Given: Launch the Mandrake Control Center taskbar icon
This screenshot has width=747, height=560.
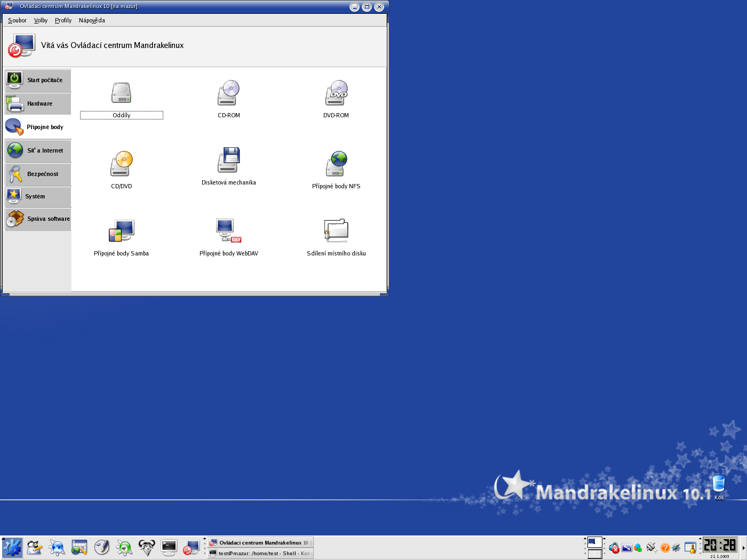Looking at the screenshot, I should click(191, 548).
